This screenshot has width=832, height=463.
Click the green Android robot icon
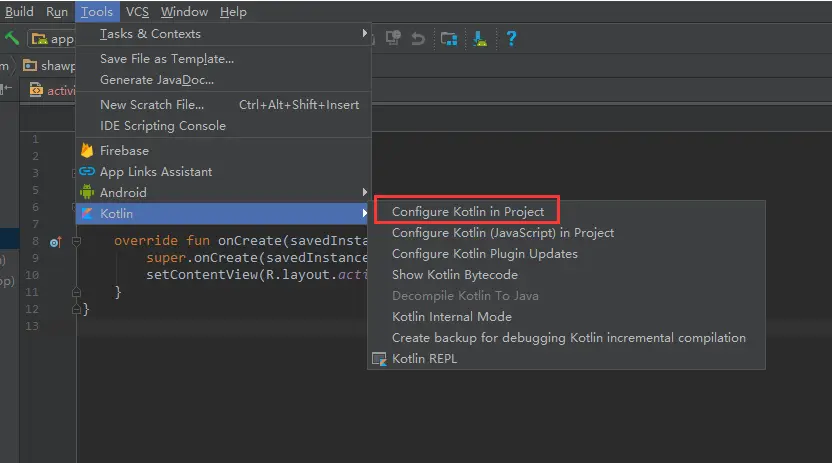tap(86, 192)
